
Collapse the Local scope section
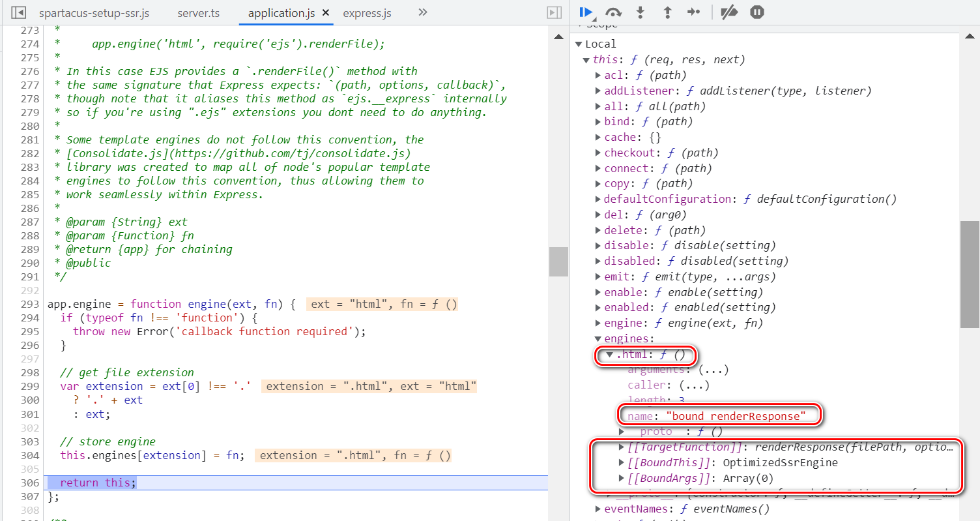[x=578, y=44]
